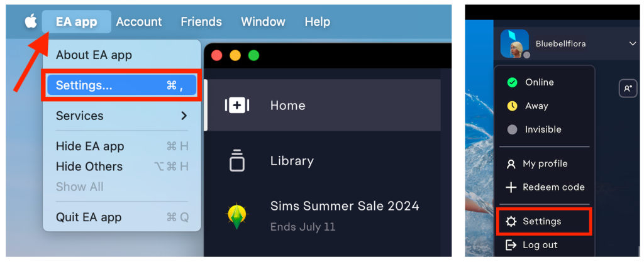Open the Friends menu bar item
This screenshot has width=644, height=262.
pos(201,22)
